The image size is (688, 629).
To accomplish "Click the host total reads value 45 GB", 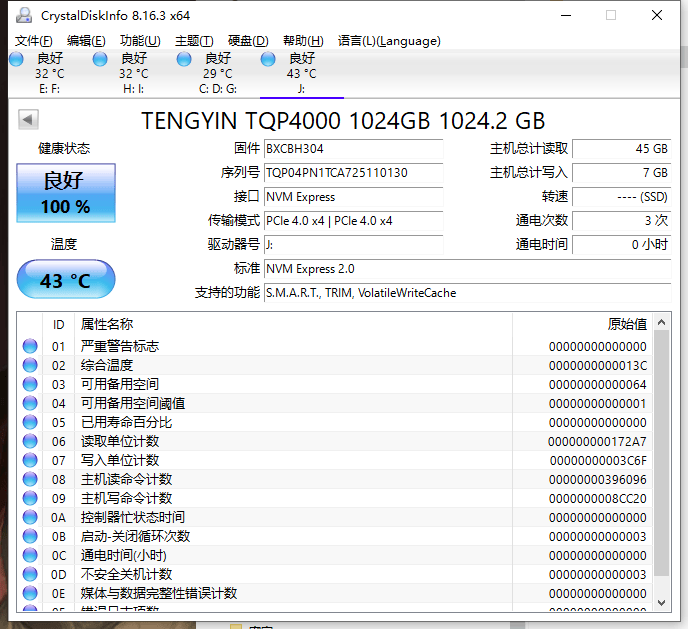I will point(621,149).
